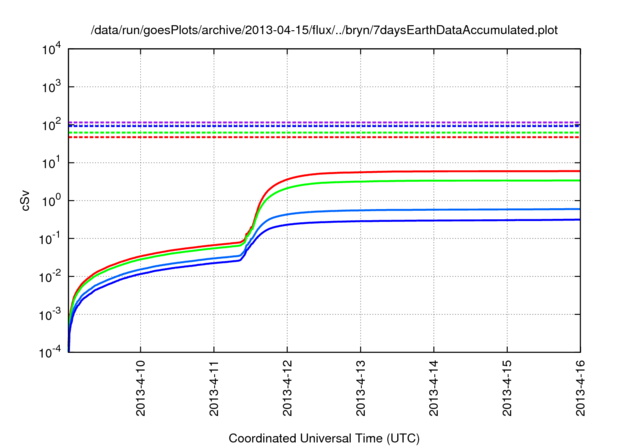The height and width of the screenshot is (448, 640).
Task: Click the 2013-4-13 date tick label
Action: pos(360,388)
